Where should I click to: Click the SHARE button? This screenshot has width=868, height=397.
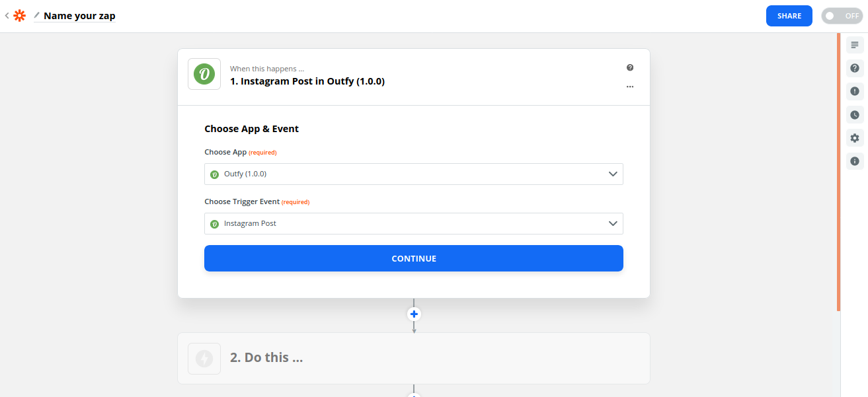789,16
